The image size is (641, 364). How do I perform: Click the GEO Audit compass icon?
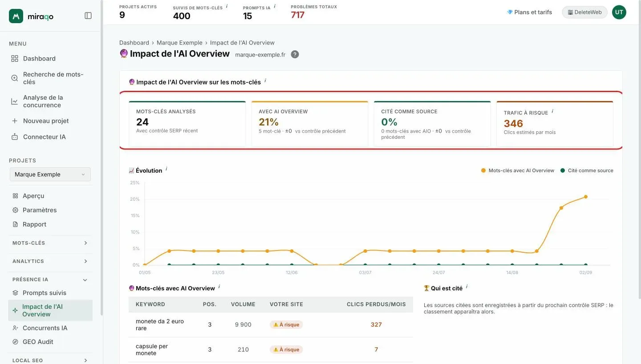click(15, 342)
